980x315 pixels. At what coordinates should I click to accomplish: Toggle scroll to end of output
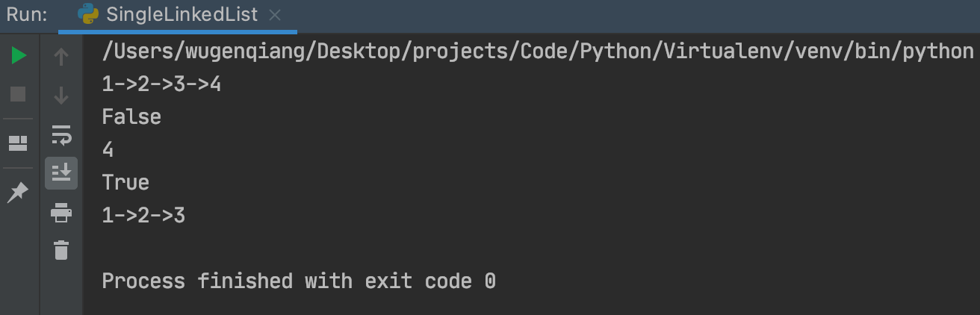click(61, 172)
